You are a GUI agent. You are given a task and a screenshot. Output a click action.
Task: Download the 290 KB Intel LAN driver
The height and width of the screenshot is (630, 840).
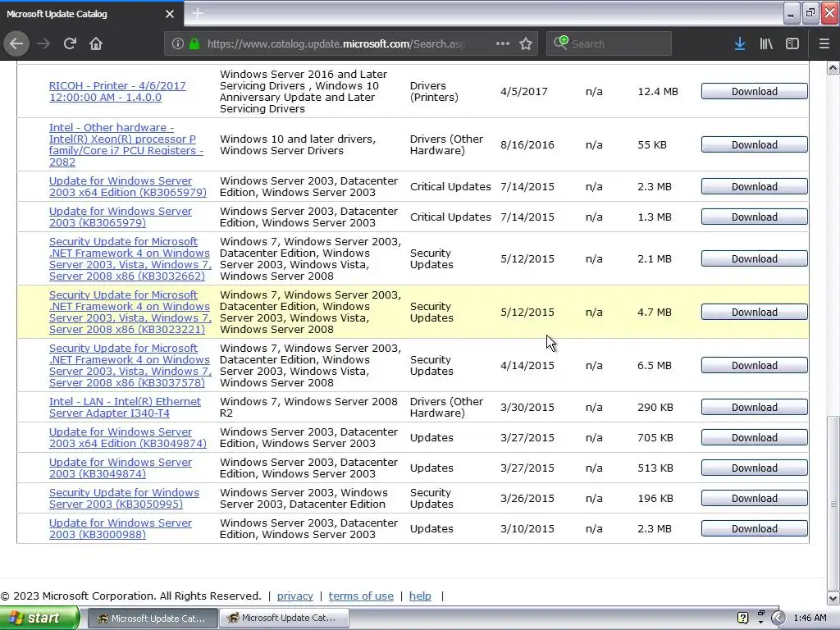click(x=755, y=407)
